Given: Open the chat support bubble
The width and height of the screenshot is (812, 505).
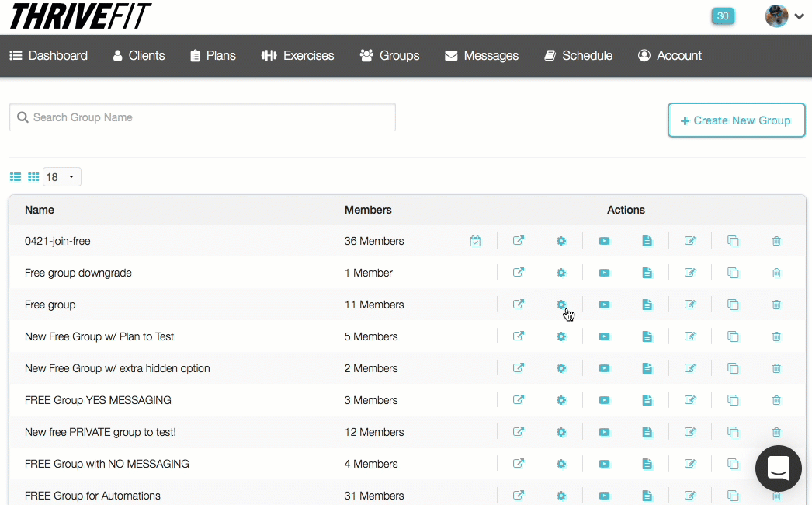Looking at the screenshot, I should click(x=778, y=468).
